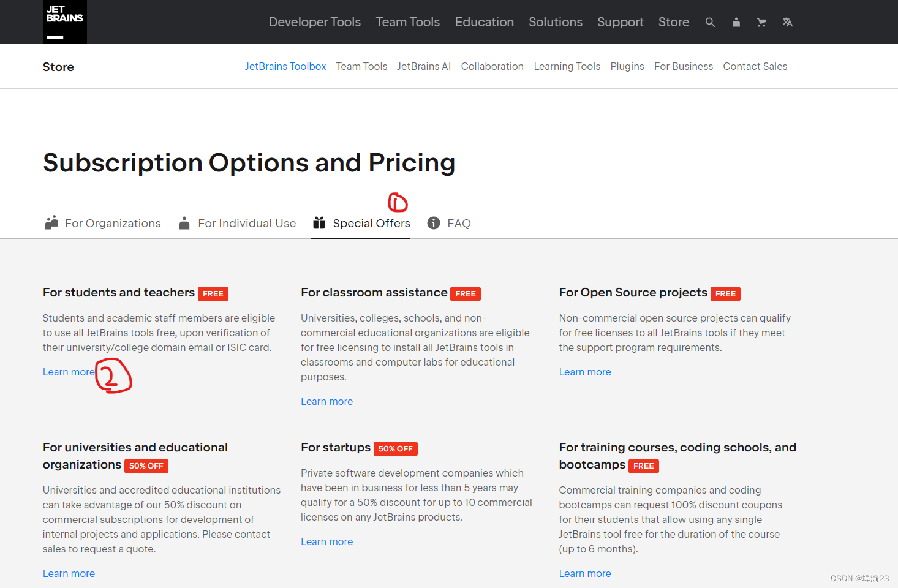
Task: Open Contact Sales link
Action: pyautogui.click(x=755, y=66)
